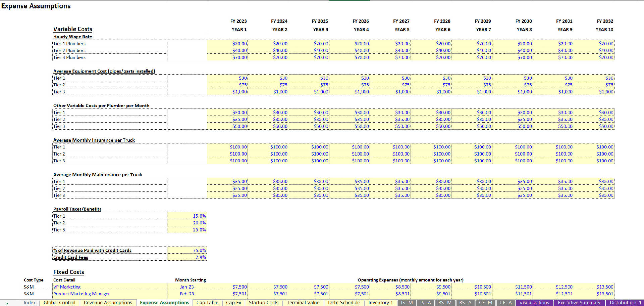Edit Tier 1 payroll tax rate 15.0%
This screenshot has height=306, width=644.
pos(187,216)
